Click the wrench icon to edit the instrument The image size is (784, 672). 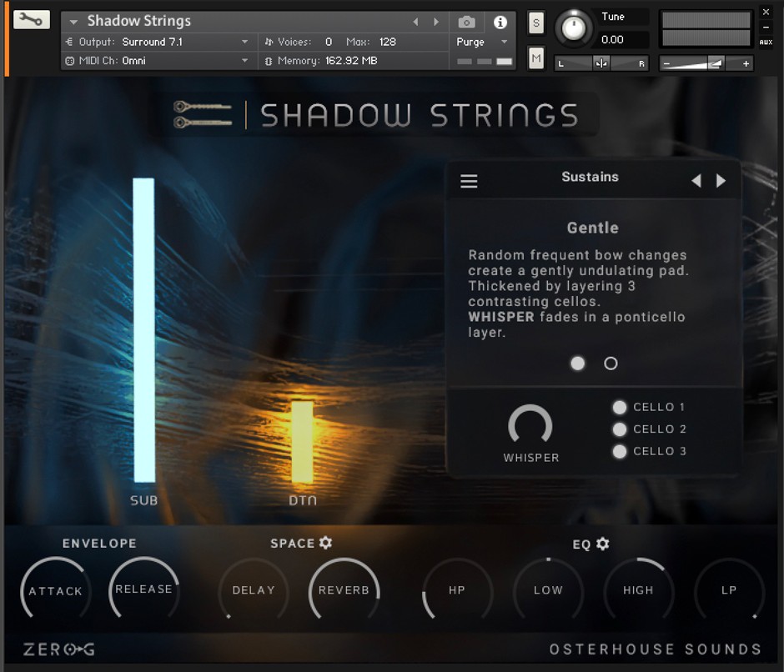[x=31, y=19]
